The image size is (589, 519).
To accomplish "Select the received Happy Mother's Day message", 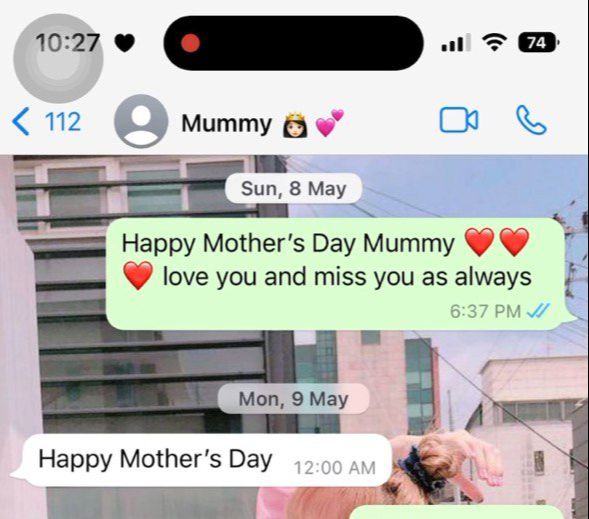I will [x=201, y=460].
